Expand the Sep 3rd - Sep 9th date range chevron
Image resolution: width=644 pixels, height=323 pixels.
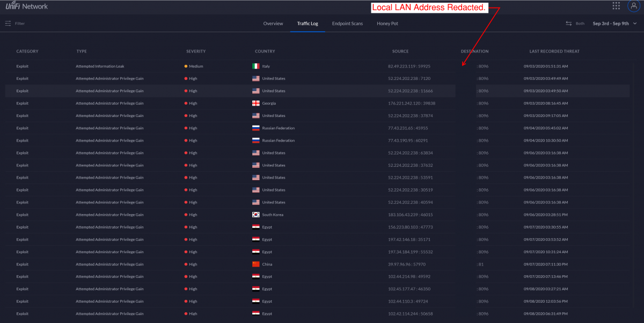tap(635, 24)
